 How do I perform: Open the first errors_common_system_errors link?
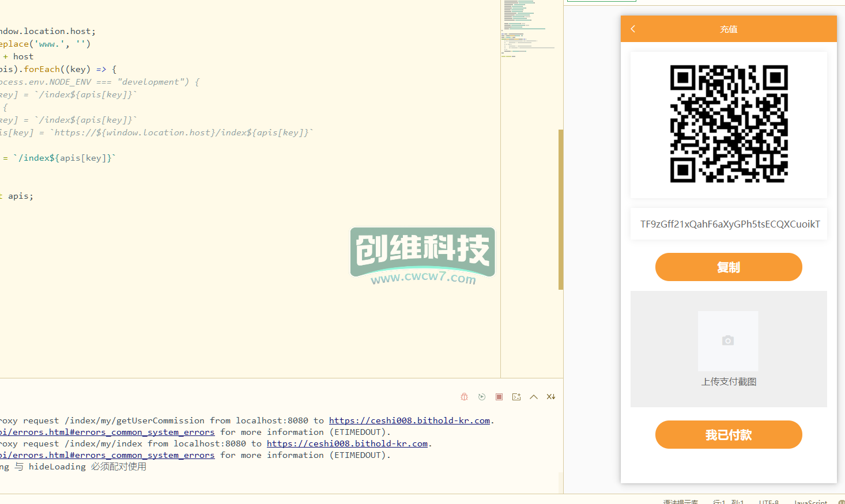pyautogui.click(x=107, y=432)
